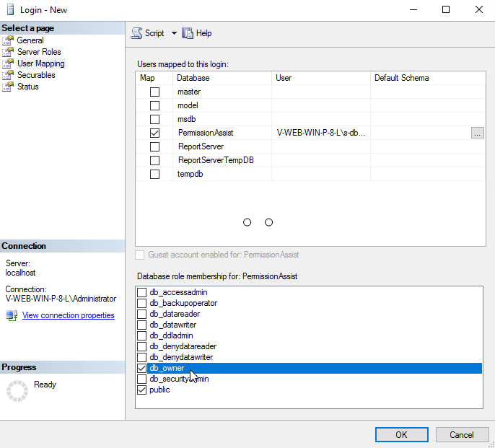The image size is (495, 448).
Task: Click the General page icon
Action: (8, 40)
